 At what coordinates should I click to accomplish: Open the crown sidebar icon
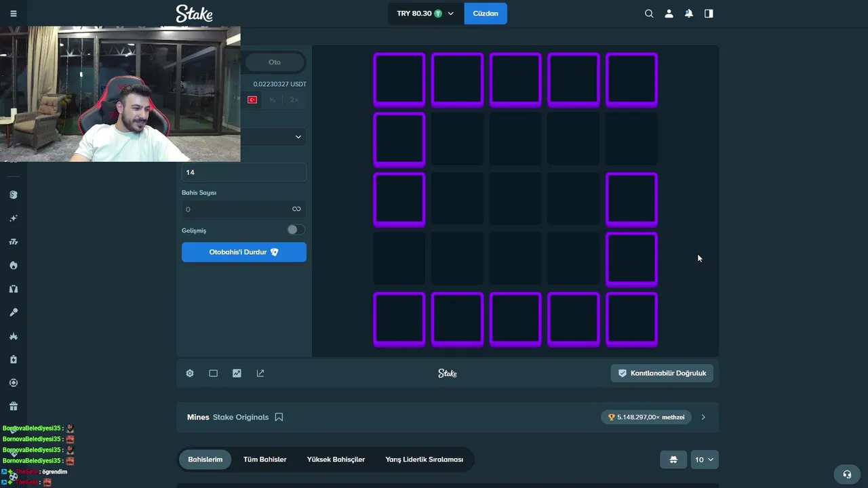(x=14, y=336)
